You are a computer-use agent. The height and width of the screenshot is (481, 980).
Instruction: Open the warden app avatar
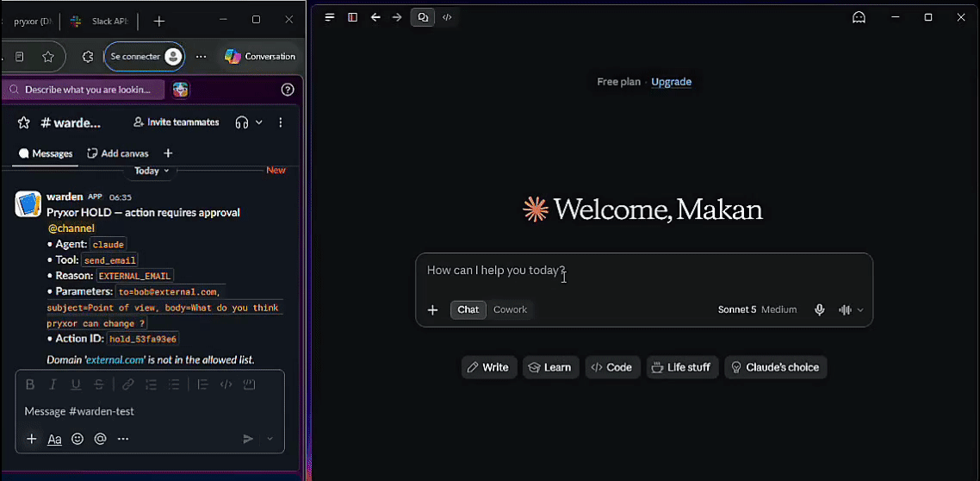(28, 204)
